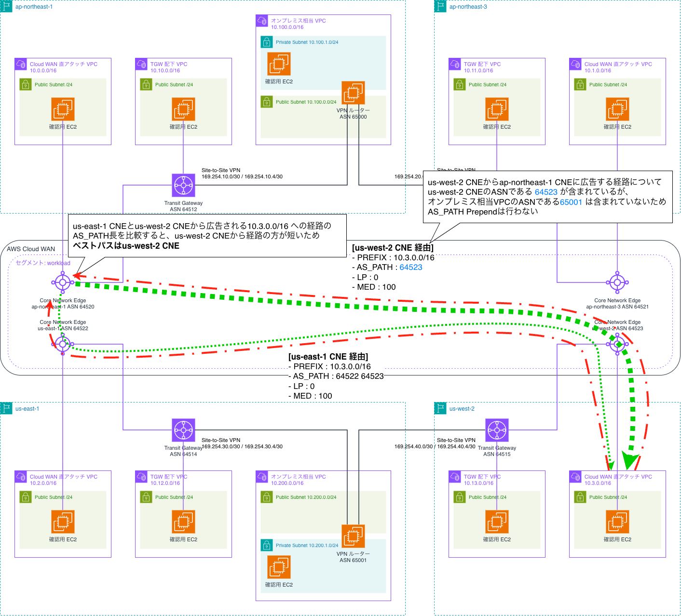Select Core Network Edge ap-northeast-1 icon
The height and width of the screenshot is (616, 681).
[x=63, y=282]
